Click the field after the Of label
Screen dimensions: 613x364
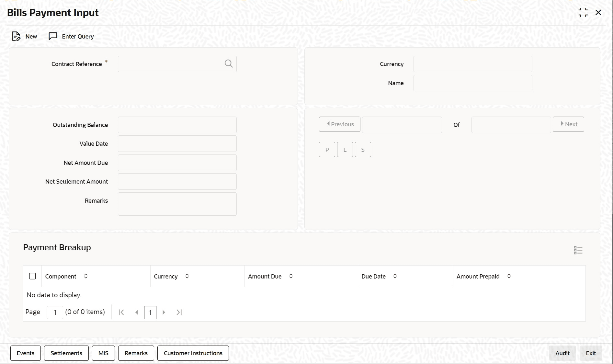[511, 125]
